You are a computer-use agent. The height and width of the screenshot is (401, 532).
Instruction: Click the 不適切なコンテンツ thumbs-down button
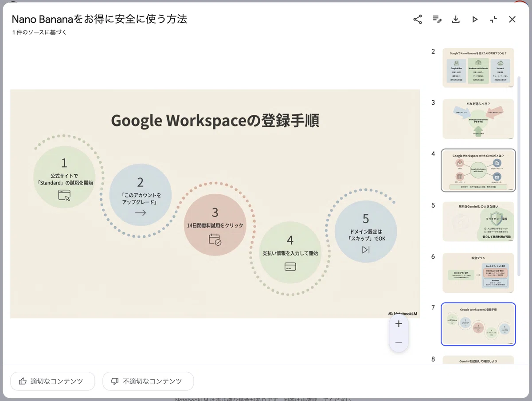(148, 381)
